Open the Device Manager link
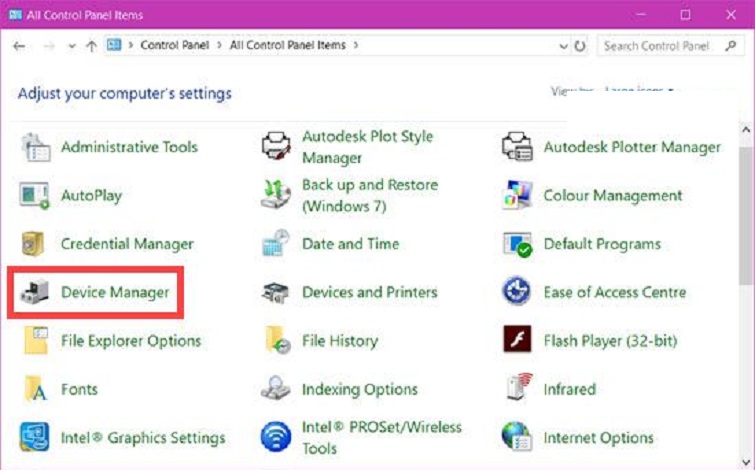The image size is (755, 470). click(x=115, y=292)
